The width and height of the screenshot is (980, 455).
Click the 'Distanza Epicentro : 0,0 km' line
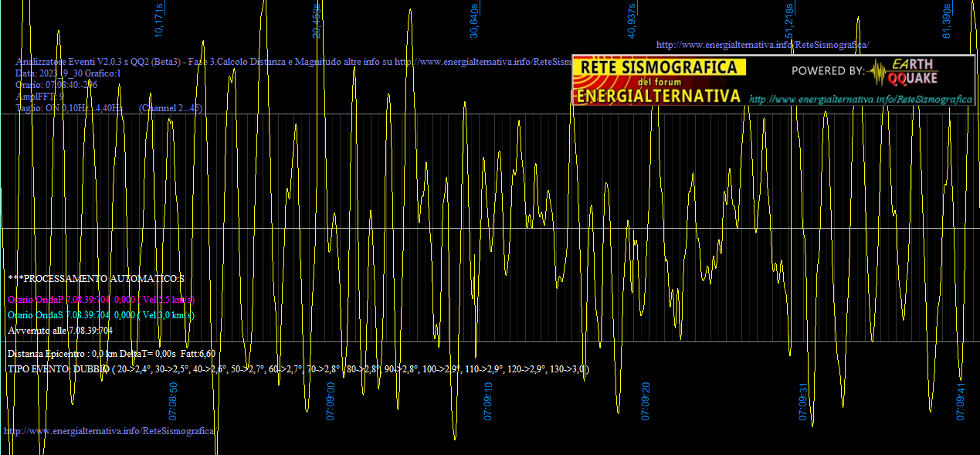click(111, 354)
